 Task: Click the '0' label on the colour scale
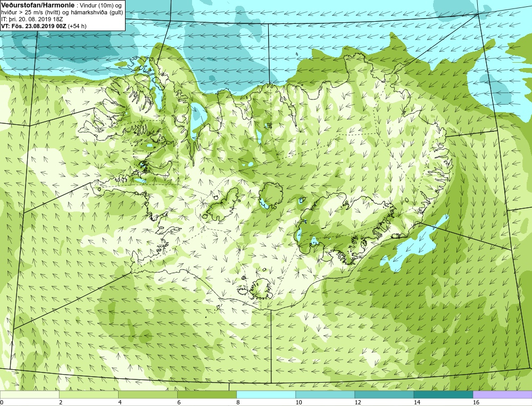(x=2, y=403)
